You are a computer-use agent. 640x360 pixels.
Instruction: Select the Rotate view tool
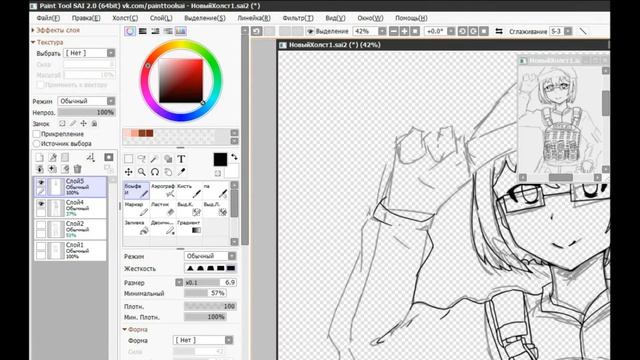pos(155,172)
